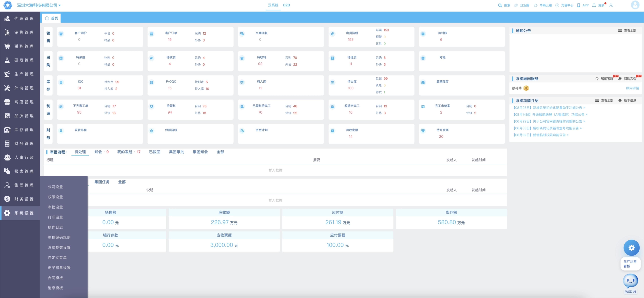Open 消息 notification bell
Screen dimensions: 644x298
click(x=594, y=5)
